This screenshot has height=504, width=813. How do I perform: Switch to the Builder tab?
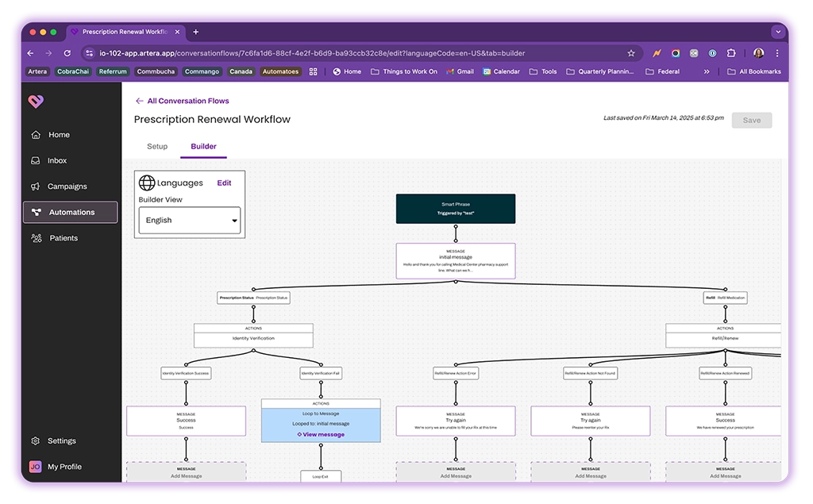[x=203, y=147]
